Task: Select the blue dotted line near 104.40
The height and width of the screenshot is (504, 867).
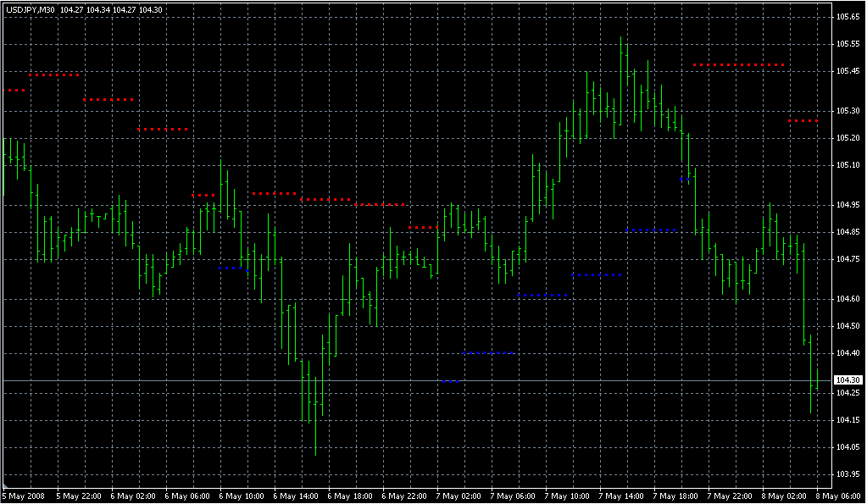Action: 489,352
